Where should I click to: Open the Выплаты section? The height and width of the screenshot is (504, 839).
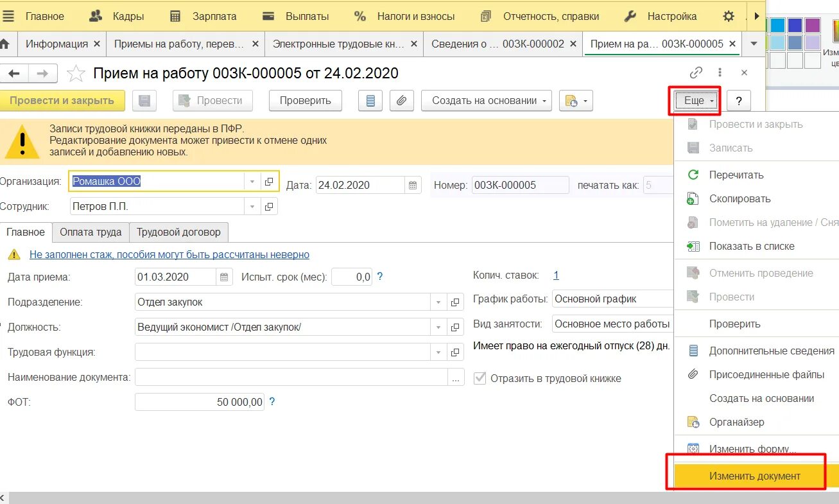(296, 16)
